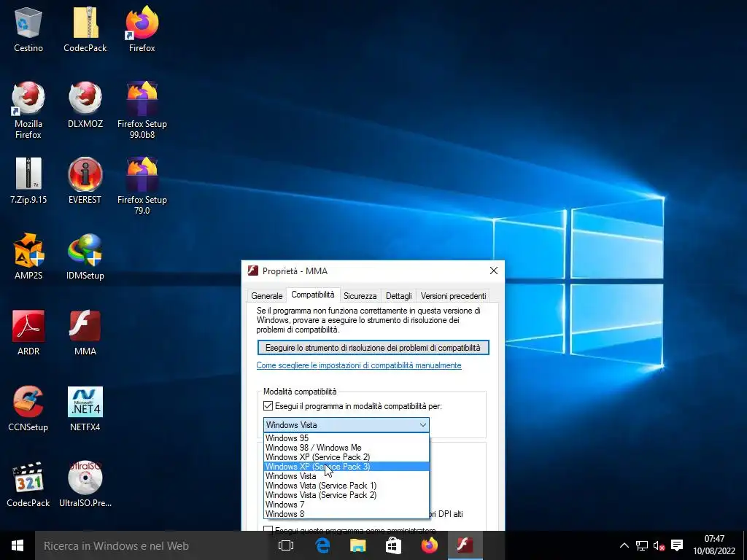
Task: Switch to the Sicurezza tab
Action: coord(360,296)
